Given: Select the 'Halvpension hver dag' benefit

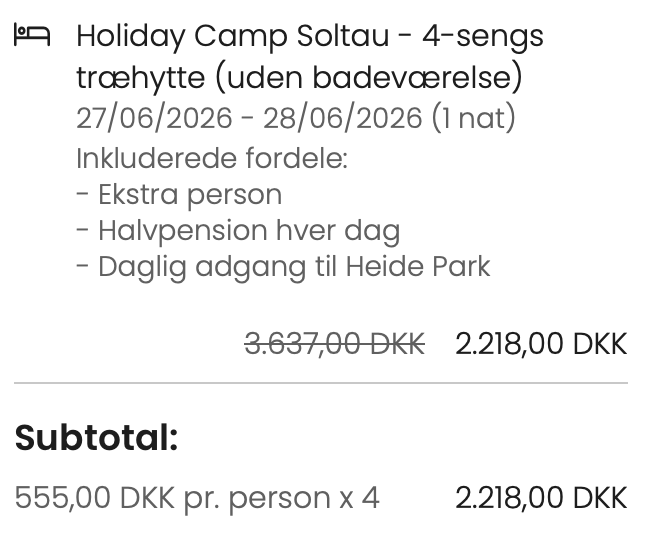Looking at the screenshot, I should 248,231.
